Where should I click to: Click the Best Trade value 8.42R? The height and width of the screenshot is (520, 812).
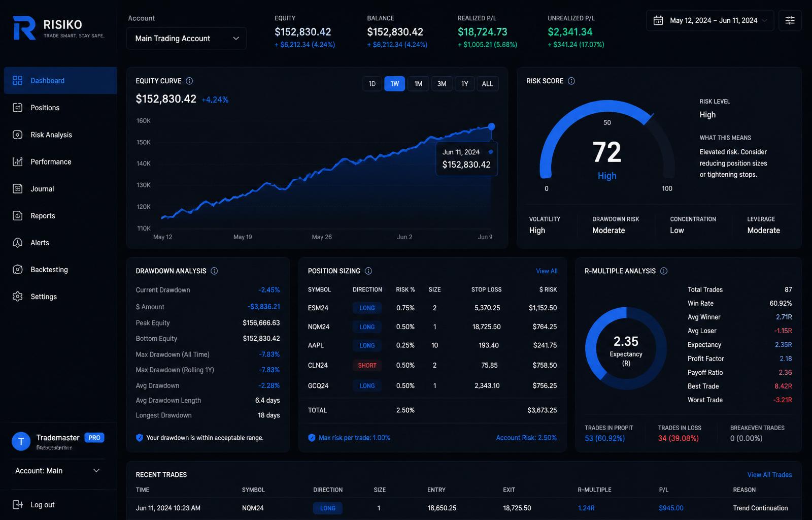click(783, 386)
